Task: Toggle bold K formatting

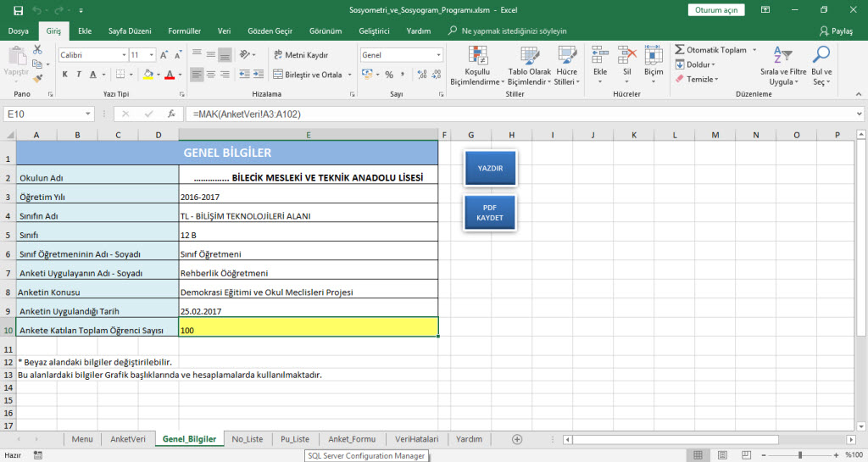Action: (x=64, y=74)
